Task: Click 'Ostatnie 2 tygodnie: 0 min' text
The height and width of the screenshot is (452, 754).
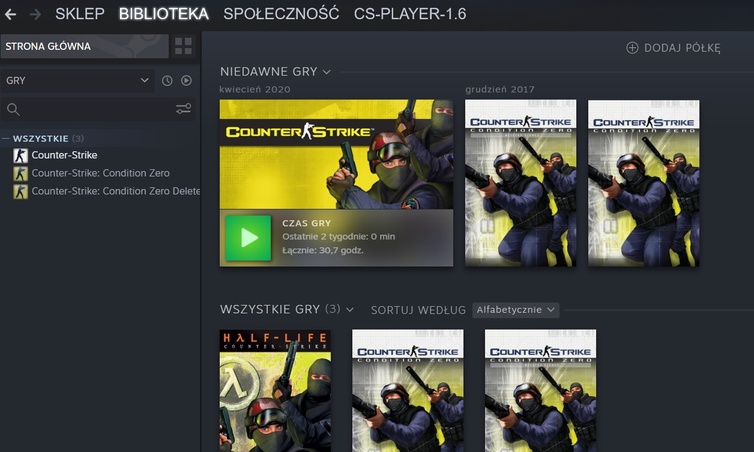Action: point(339,237)
